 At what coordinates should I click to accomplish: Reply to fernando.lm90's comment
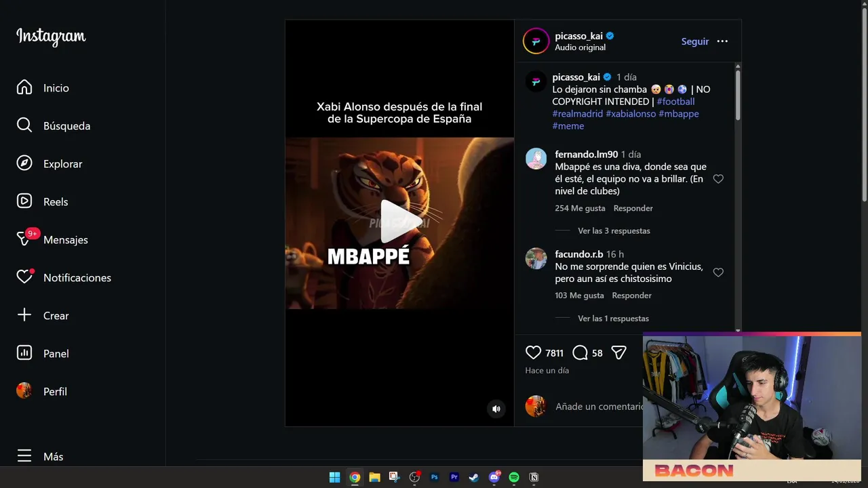pyautogui.click(x=633, y=208)
